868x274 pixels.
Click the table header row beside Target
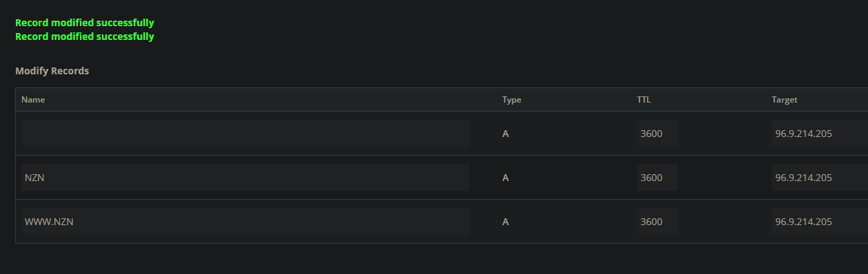pyautogui.click(x=833, y=100)
